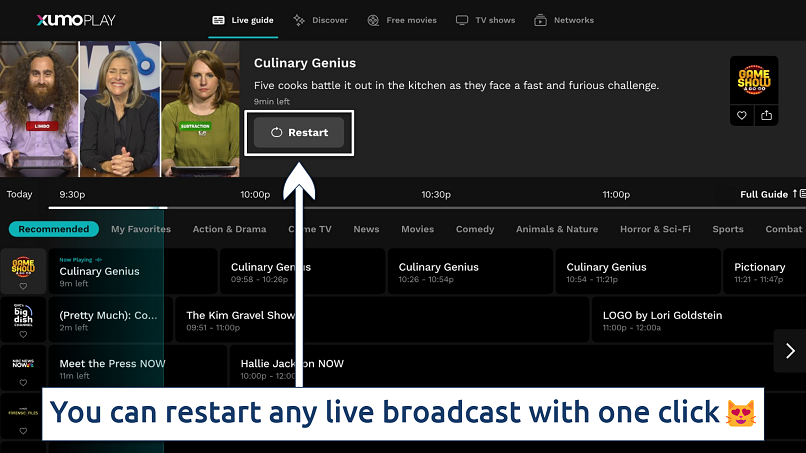This screenshot has width=806, height=453.
Task: Favorite Culinary Genius with the heart icon
Action: (742, 115)
